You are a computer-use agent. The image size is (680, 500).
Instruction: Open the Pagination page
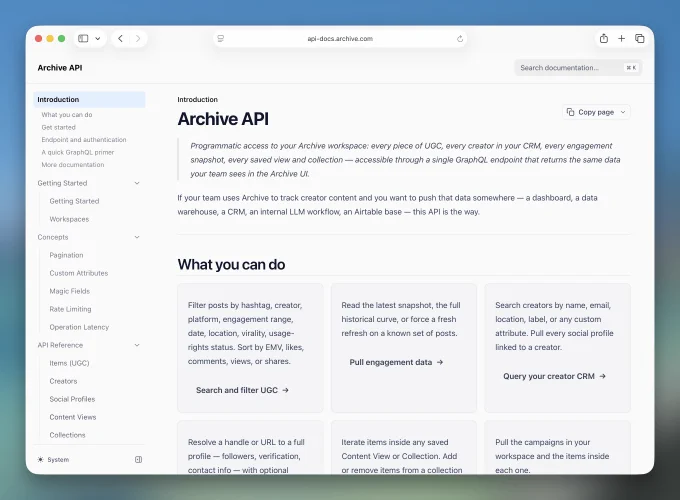[x=66, y=255]
